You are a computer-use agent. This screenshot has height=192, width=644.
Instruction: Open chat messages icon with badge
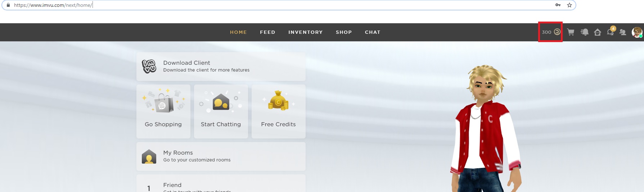tap(611, 31)
